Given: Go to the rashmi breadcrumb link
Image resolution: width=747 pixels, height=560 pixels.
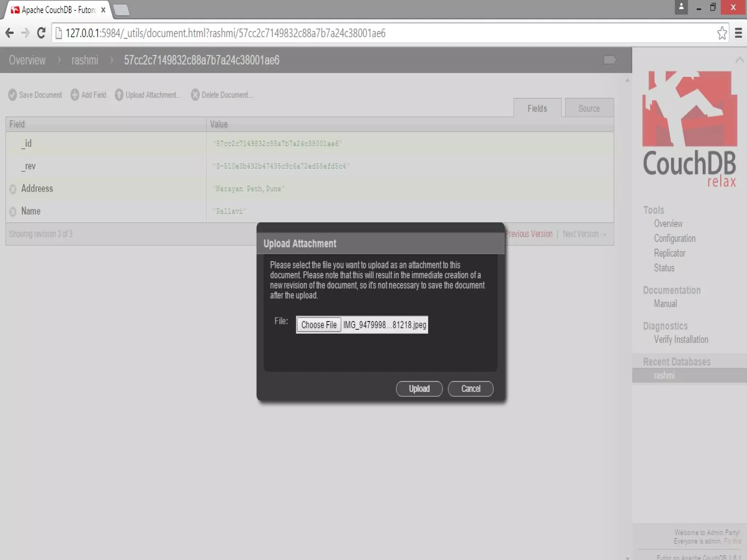Looking at the screenshot, I should coord(85,60).
